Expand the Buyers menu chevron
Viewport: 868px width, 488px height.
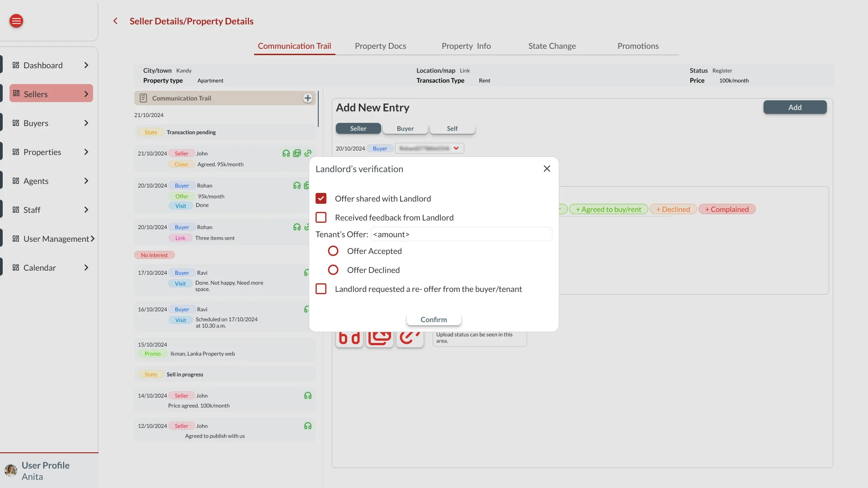(86, 123)
